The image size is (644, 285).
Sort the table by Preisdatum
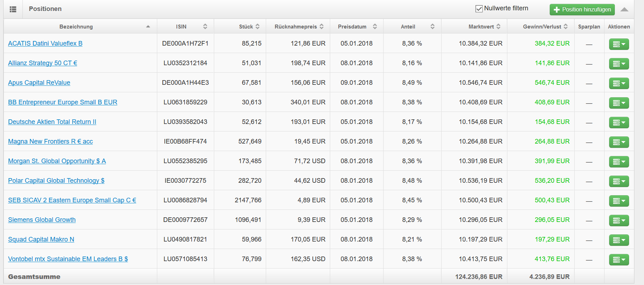coord(357,26)
